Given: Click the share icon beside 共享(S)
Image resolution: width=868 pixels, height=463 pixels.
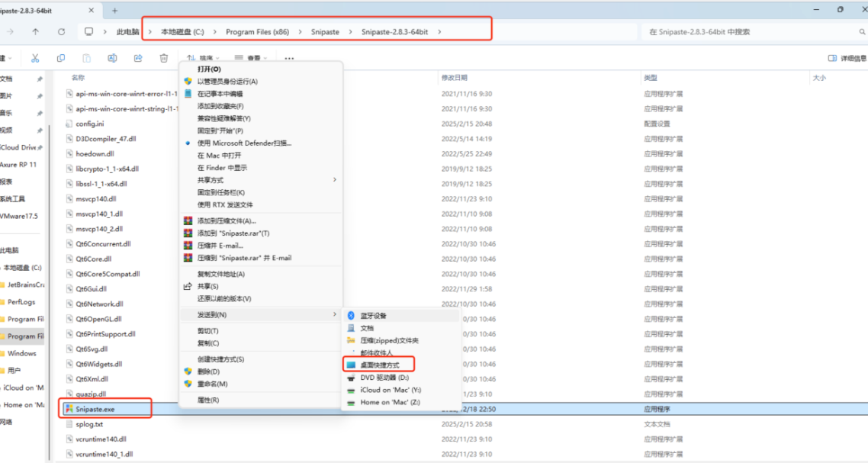Looking at the screenshot, I should (188, 286).
